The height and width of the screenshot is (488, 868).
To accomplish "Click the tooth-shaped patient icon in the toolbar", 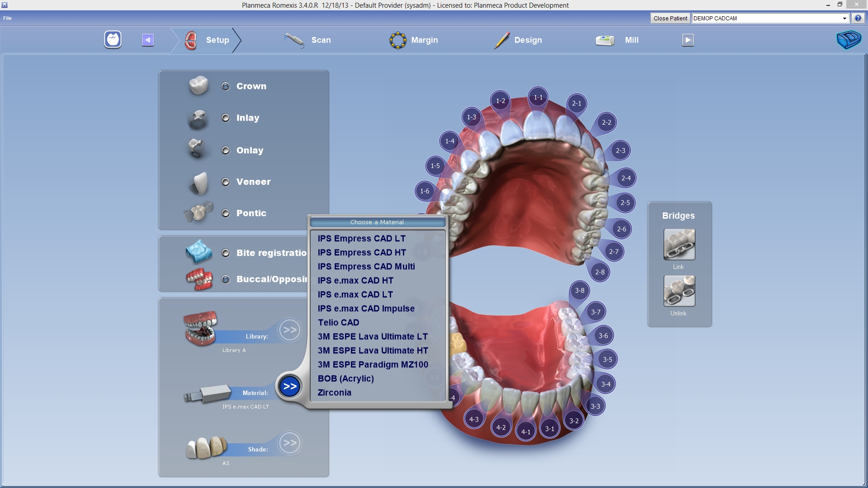I will click(113, 40).
